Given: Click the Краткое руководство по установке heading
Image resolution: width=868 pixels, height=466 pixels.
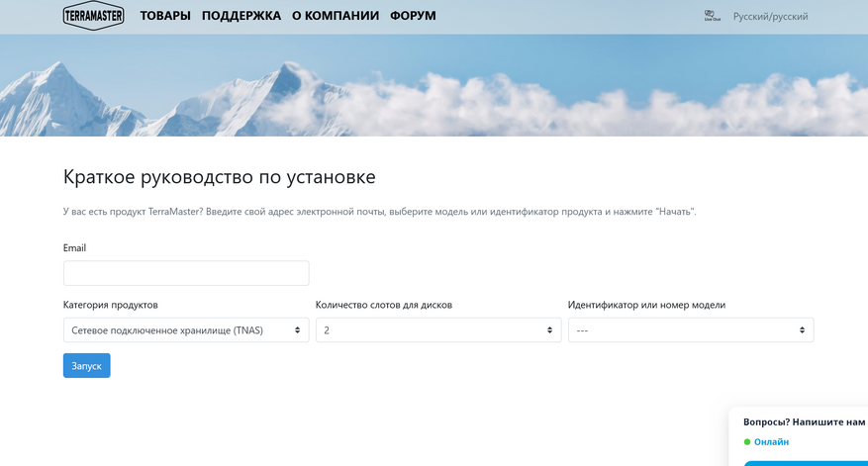Looking at the screenshot, I should (219, 176).
